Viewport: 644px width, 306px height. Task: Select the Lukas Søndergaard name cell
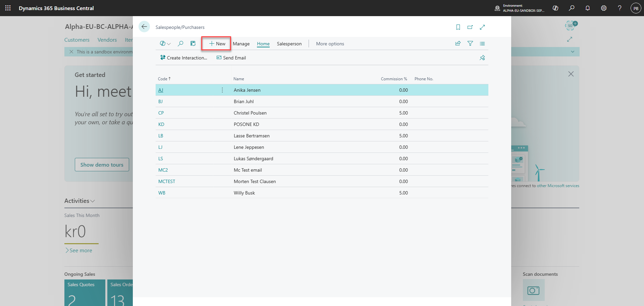pyautogui.click(x=254, y=159)
